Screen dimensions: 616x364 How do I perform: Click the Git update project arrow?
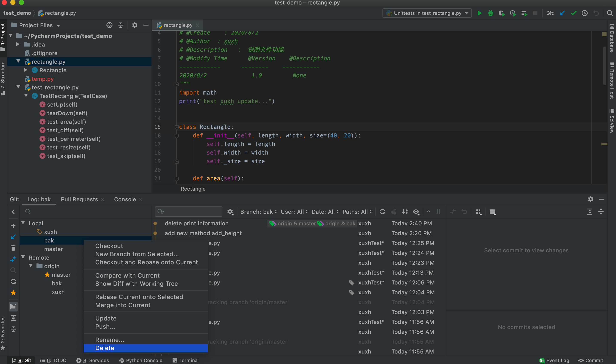562,13
